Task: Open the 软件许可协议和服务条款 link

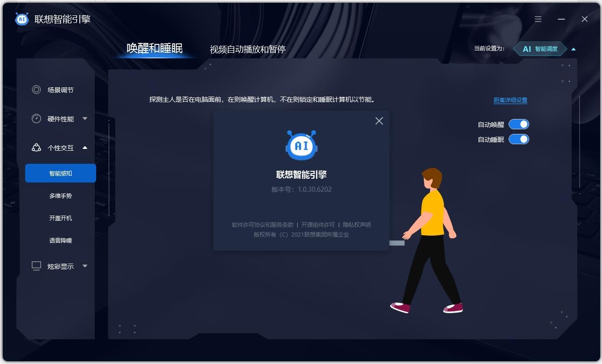Action: tap(263, 224)
